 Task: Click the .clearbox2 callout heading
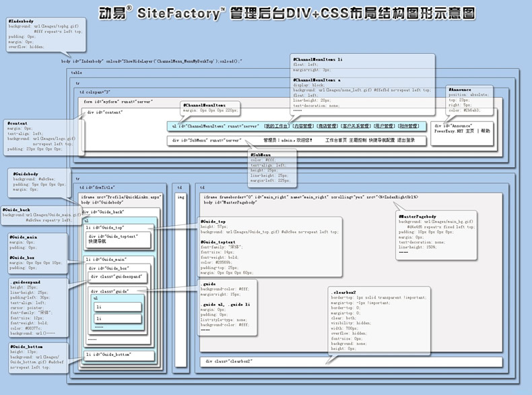[343, 293]
